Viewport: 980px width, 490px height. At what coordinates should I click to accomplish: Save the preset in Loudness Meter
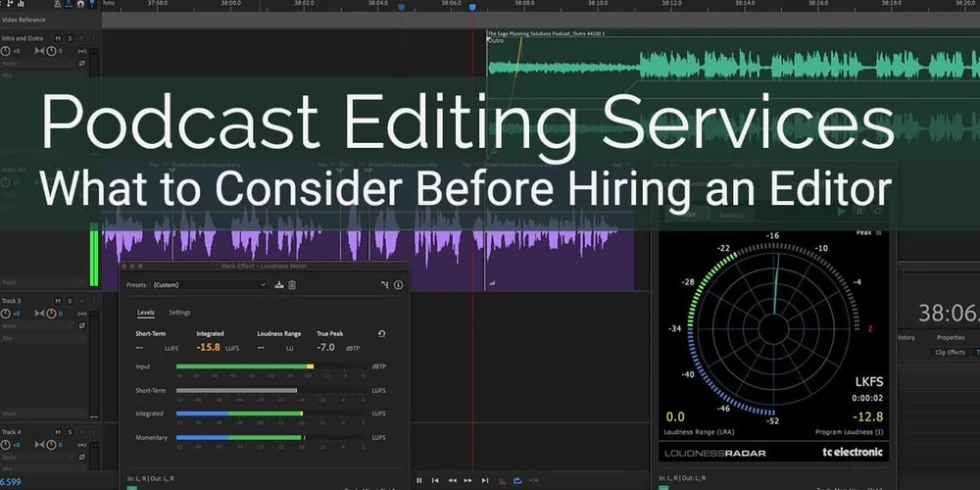pos(278,285)
